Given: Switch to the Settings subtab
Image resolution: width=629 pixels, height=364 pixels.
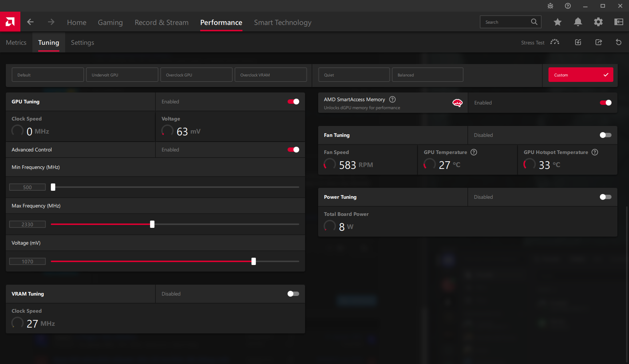Looking at the screenshot, I should tap(83, 43).
